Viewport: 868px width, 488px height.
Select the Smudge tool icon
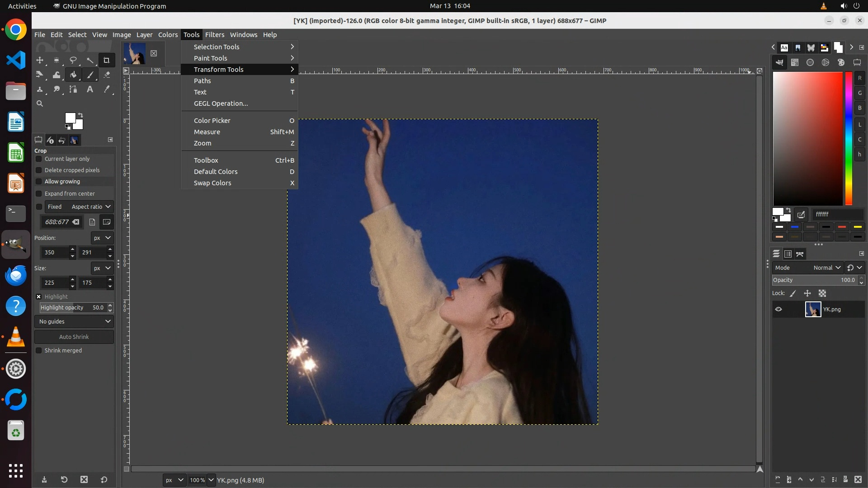57,89
